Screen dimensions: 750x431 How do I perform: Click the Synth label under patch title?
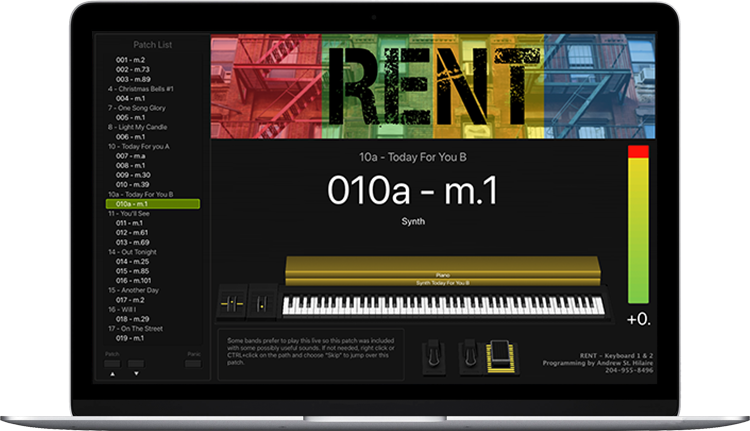click(x=413, y=221)
